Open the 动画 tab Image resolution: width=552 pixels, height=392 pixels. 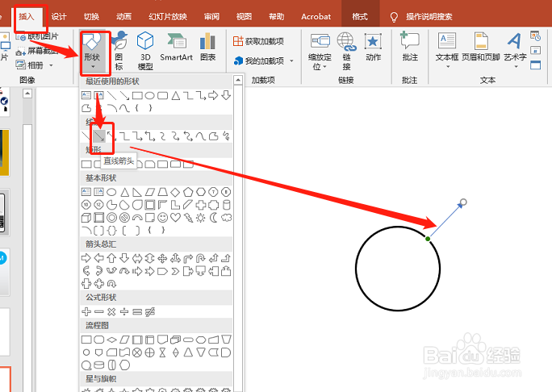click(x=123, y=17)
